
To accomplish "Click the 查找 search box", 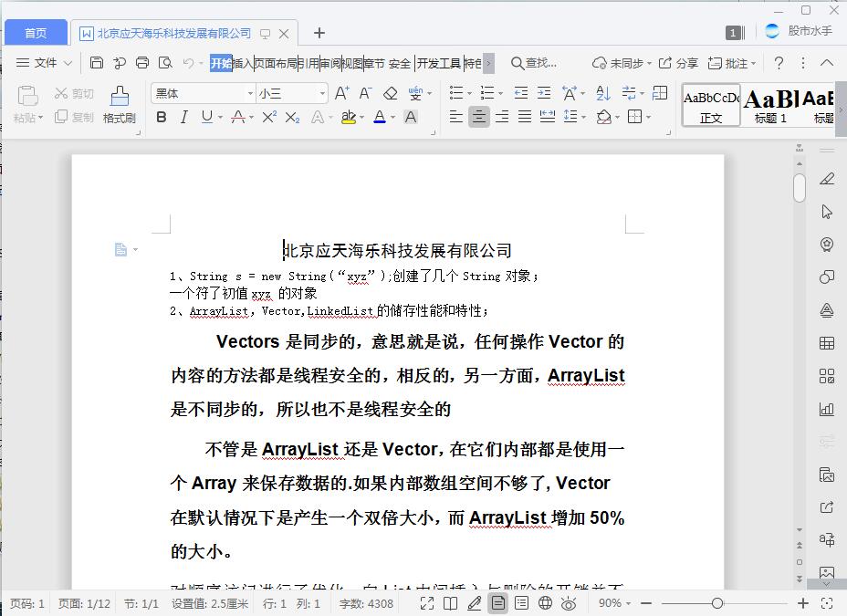I will tap(534, 63).
